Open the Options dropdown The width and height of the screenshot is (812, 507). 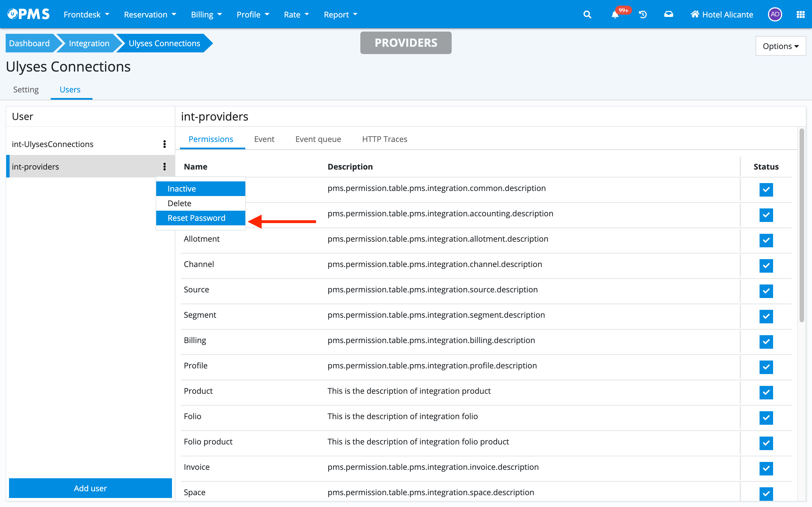(780, 46)
